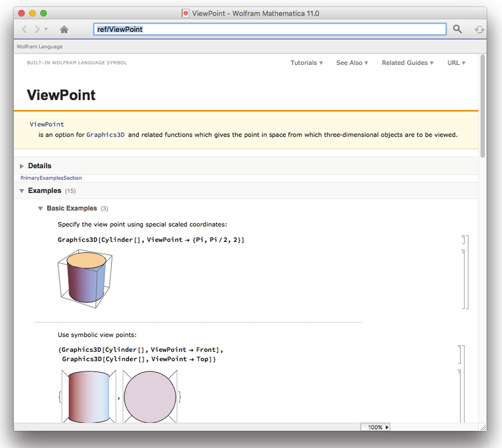This screenshot has height=448, width=502.
Task: Click the Top view circular cylinder graphic
Action: 150,397
